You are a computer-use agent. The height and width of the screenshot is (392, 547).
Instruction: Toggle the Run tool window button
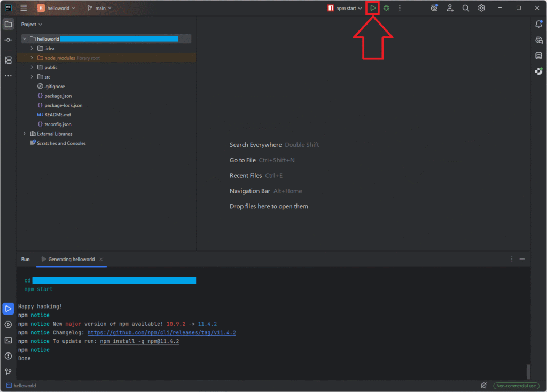[8, 309]
